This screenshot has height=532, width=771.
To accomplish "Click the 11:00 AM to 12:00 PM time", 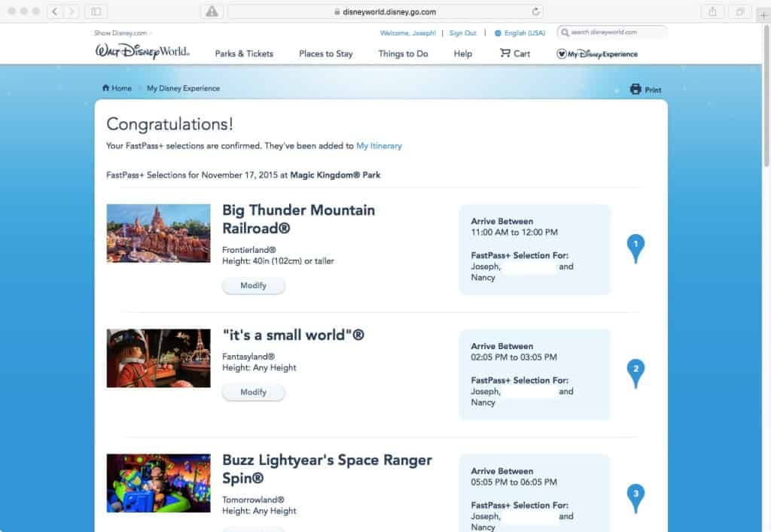I will (514, 233).
